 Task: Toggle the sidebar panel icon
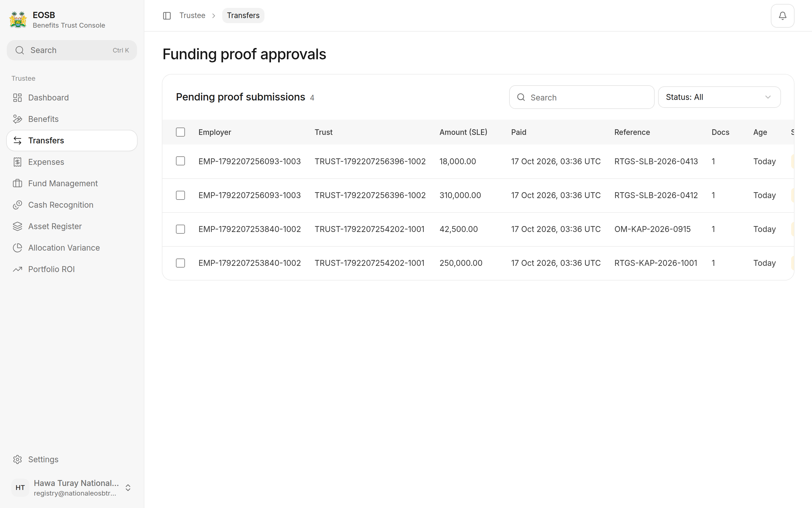[167, 16]
